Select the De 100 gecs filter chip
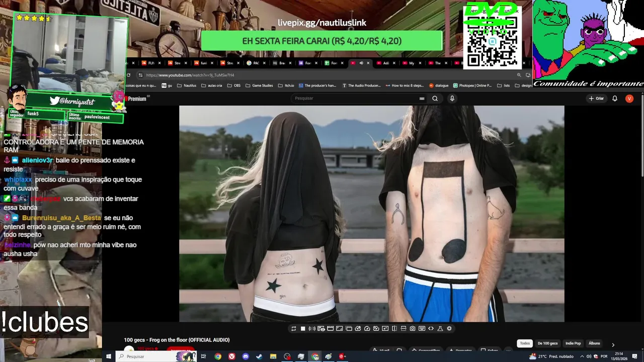 click(547, 343)
